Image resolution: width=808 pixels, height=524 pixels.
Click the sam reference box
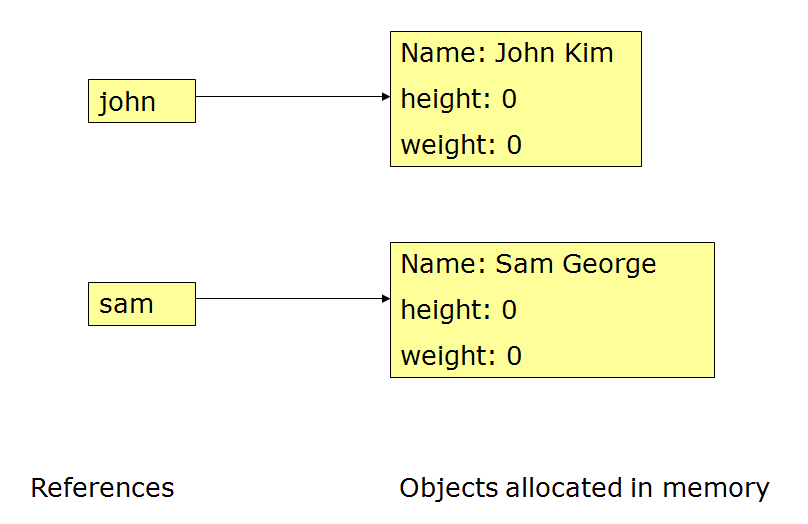141,304
